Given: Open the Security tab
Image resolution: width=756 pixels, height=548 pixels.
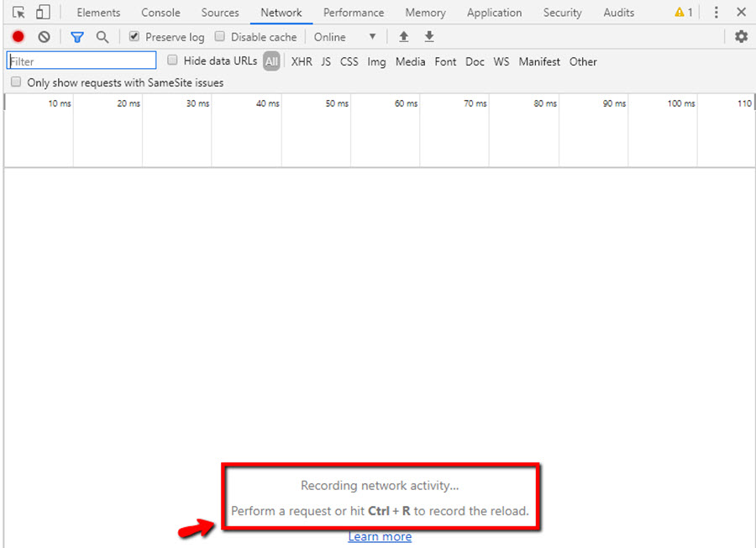Looking at the screenshot, I should point(562,13).
